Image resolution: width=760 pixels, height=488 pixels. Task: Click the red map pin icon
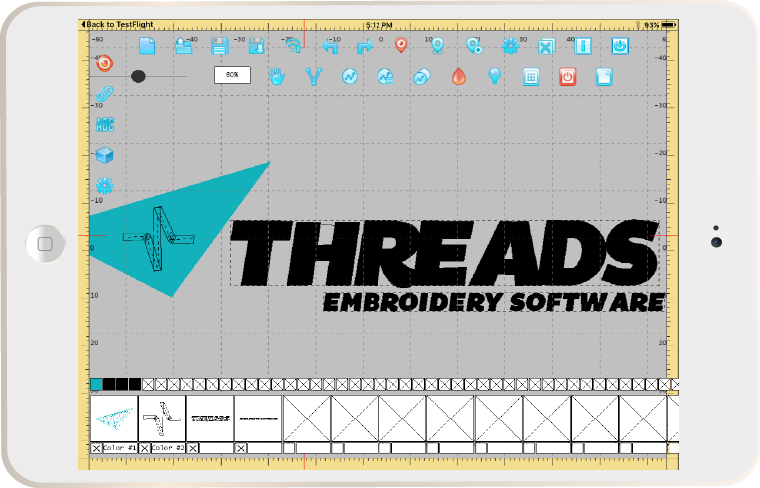coord(401,46)
